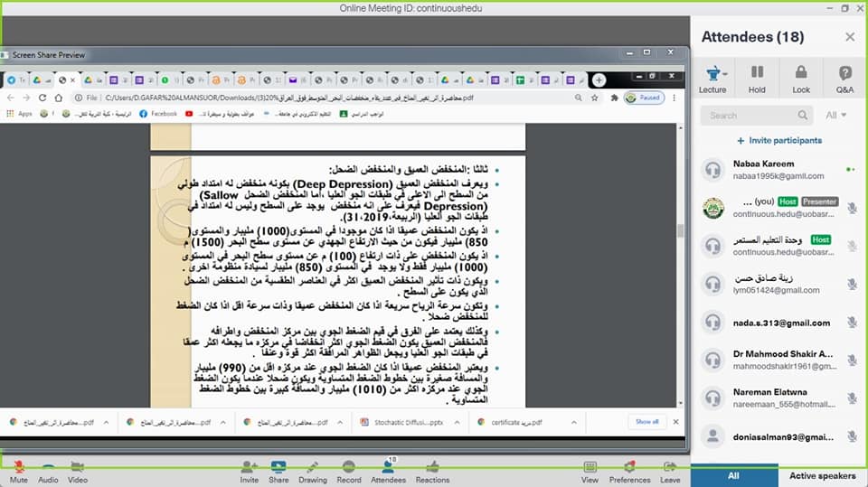The width and height of the screenshot is (868, 487).
Task: Select the All attendees tab
Action: click(x=733, y=475)
